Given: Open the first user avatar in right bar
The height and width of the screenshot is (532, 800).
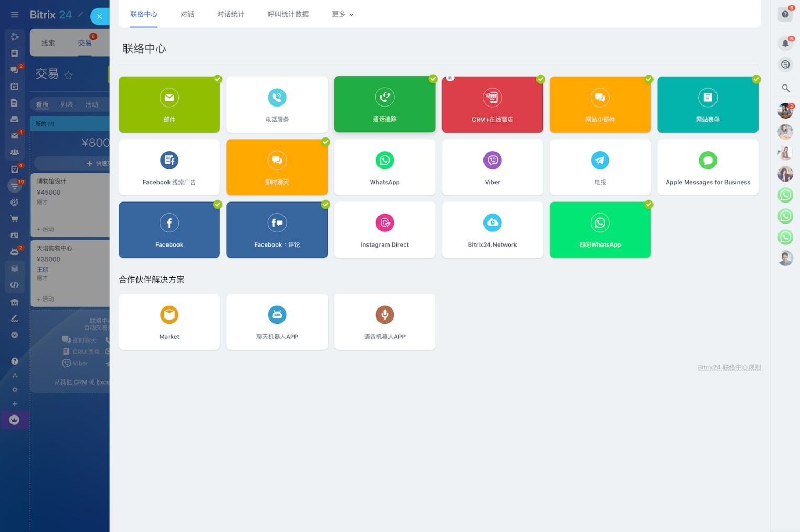Looking at the screenshot, I should pyautogui.click(x=785, y=111).
